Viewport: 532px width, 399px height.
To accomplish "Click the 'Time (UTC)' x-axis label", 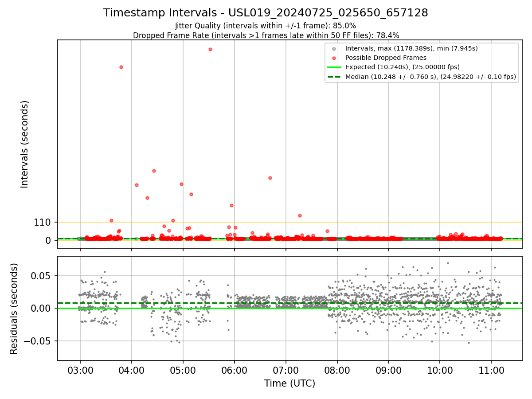I will 289,383.
